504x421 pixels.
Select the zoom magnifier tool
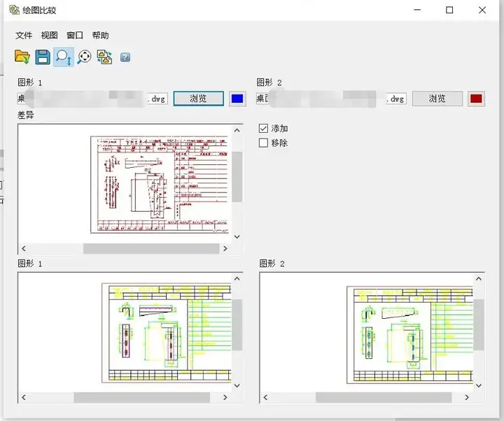coord(64,57)
